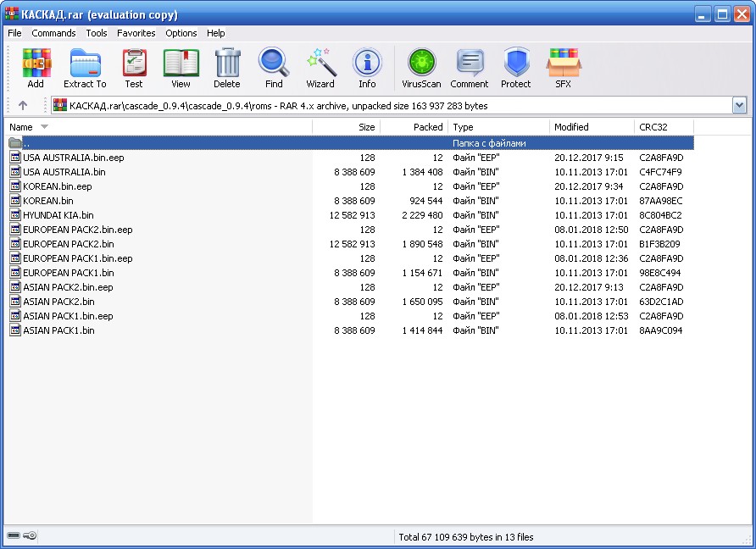Click the Delete trash can icon
The image size is (756, 549).
[226, 68]
